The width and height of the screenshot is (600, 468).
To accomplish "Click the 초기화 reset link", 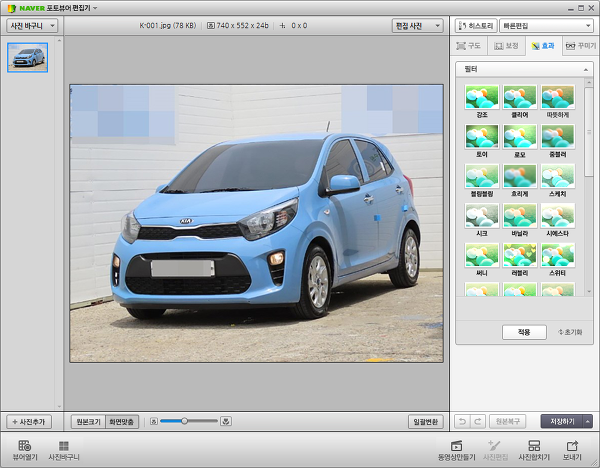I will point(570,332).
